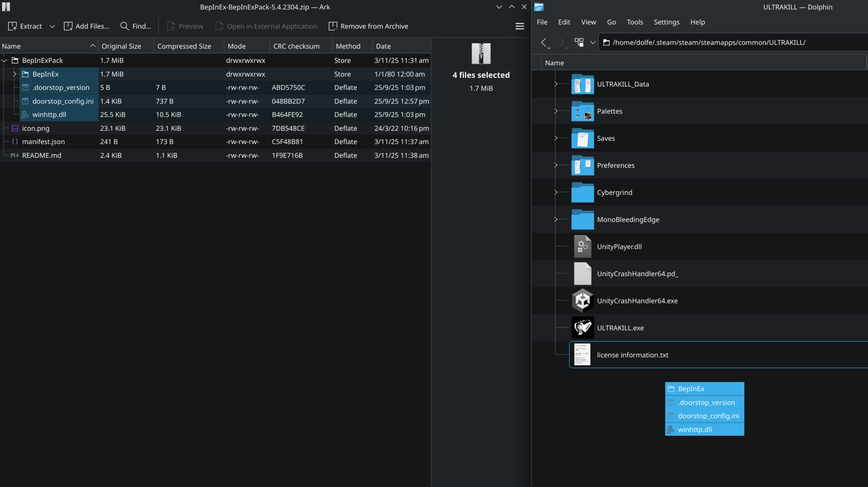Click the split/tree view icon beside Dolphin's address bar
868x487 pixels.
tap(579, 42)
